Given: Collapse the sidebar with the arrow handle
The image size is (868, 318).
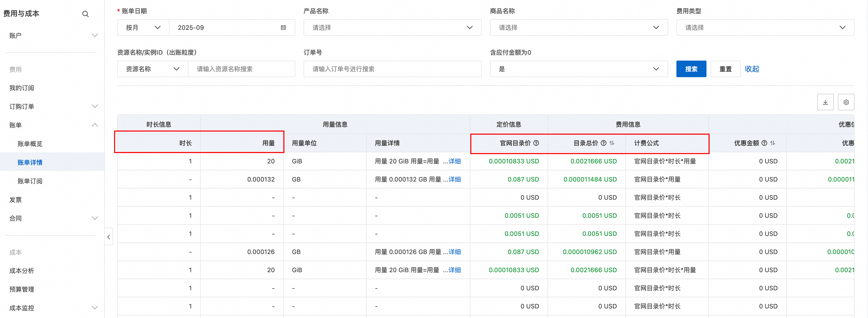Looking at the screenshot, I should tap(108, 237).
